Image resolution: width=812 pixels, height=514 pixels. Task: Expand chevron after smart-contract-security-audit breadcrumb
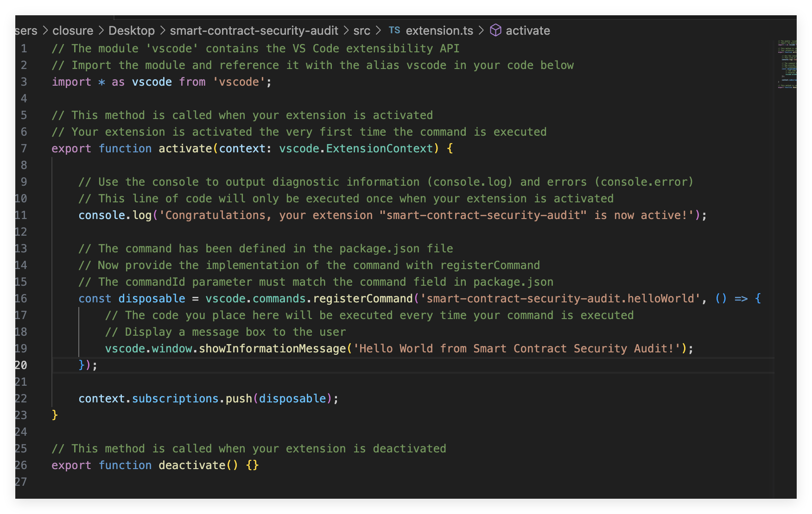tap(346, 31)
